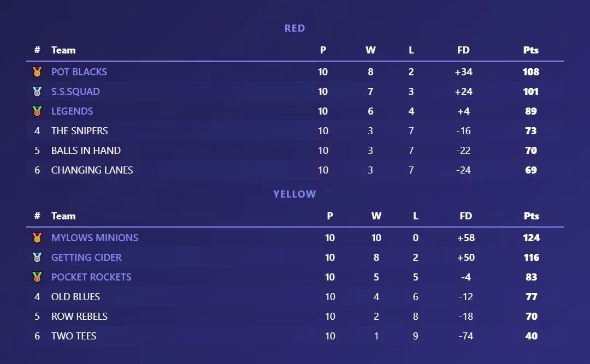Click the silver medal icon beside S.S.SQUAD
This screenshot has width=590, height=364.
37,91
